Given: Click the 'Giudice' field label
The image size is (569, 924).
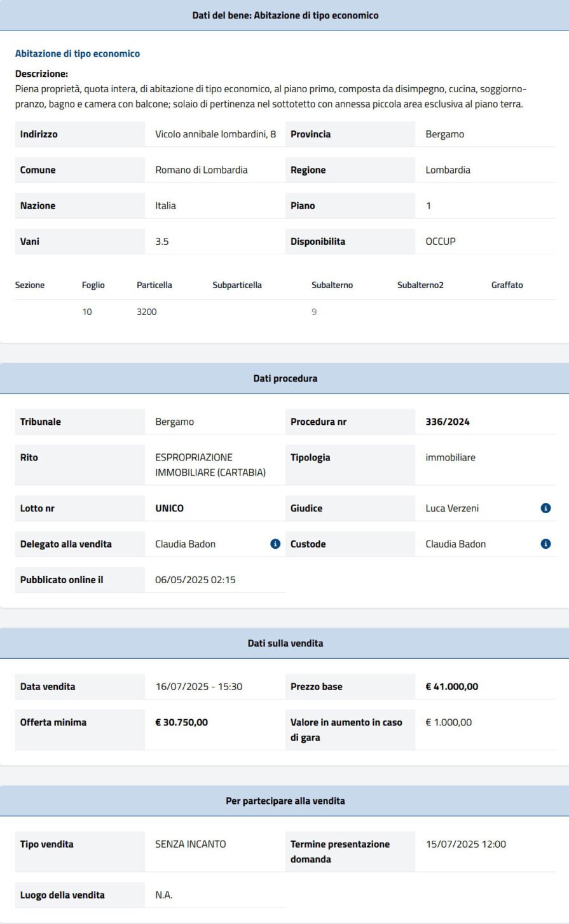Looking at the screenshot, I should coord(306,508).
